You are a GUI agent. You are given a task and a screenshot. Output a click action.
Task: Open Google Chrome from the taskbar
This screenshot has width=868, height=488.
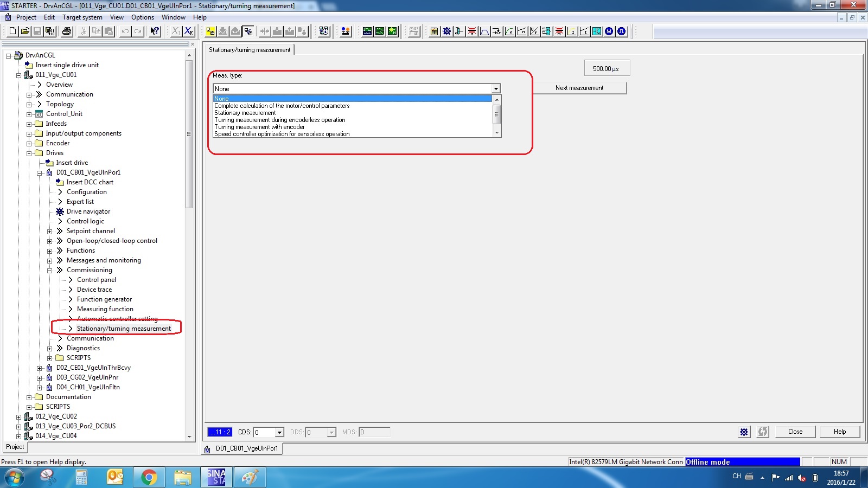coord(149,478)
